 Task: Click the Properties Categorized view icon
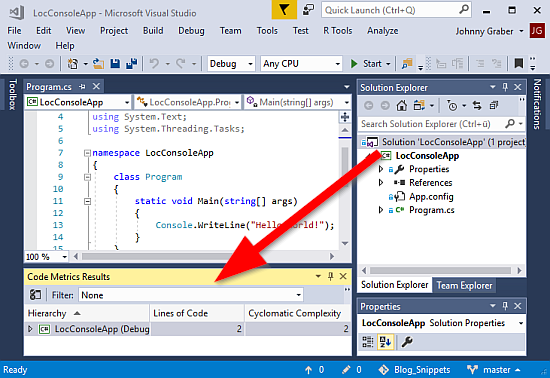[368, 342]
